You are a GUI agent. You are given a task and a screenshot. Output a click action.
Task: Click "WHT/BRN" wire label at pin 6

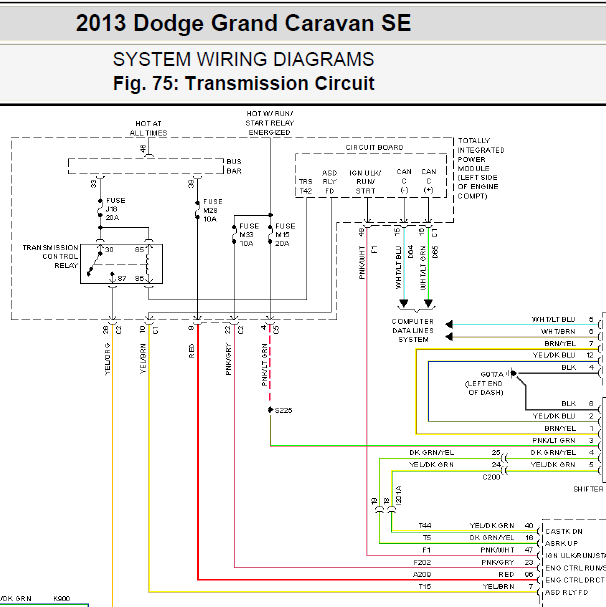pos(558,332)
